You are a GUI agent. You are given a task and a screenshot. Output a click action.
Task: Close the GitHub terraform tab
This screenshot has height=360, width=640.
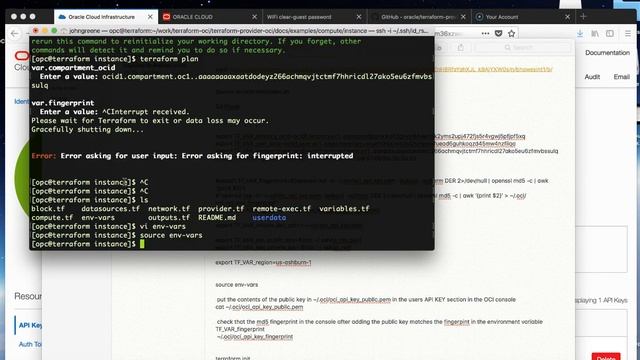pos(463,17)
